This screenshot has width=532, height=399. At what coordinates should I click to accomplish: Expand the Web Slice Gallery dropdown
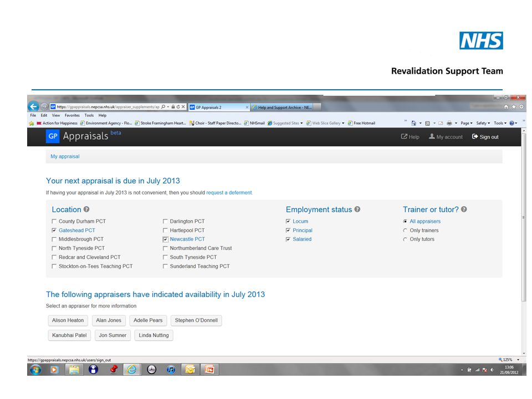343,123
